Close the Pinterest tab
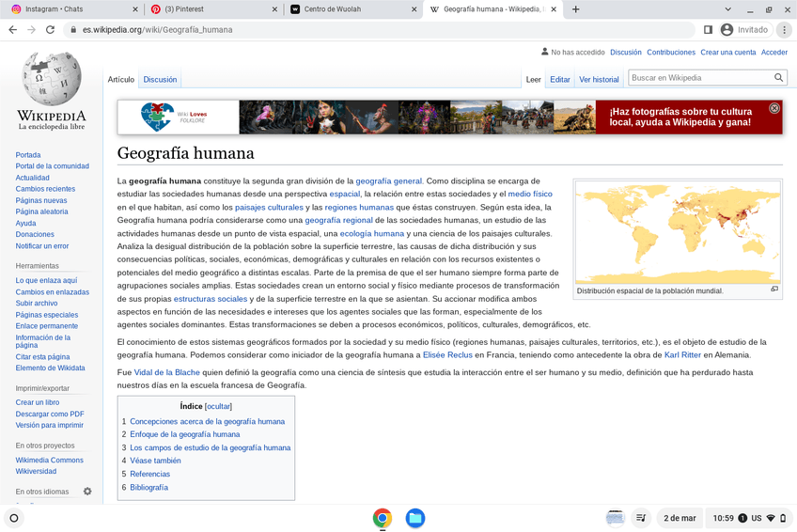 click(274, 9)
